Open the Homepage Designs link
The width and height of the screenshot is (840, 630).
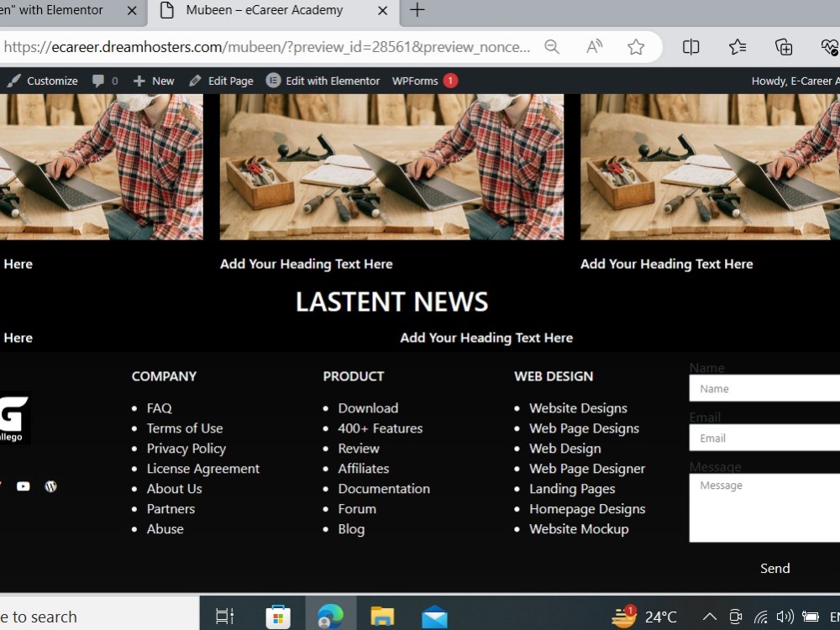(x=587, y=509)
